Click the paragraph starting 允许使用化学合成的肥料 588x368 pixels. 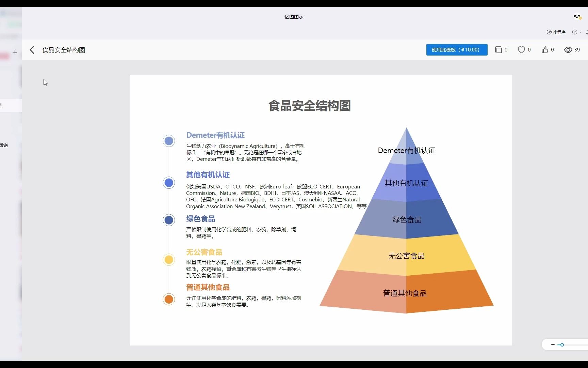point(244,301)
